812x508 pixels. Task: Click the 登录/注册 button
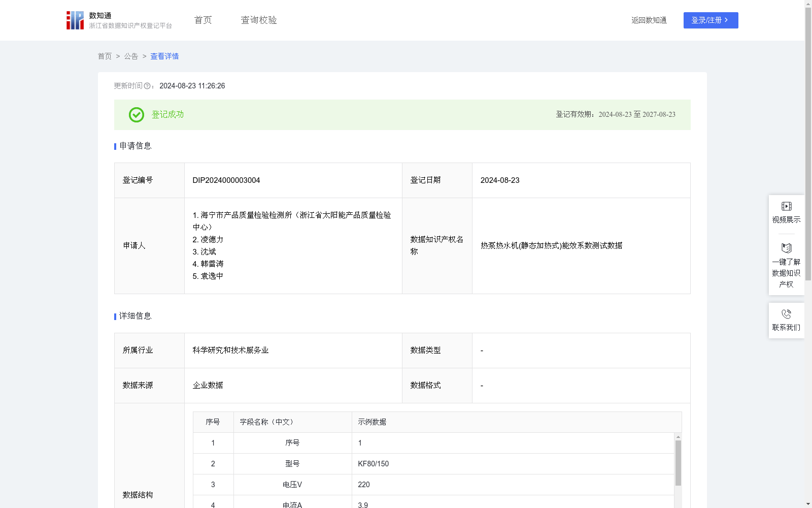coord(710,20)
